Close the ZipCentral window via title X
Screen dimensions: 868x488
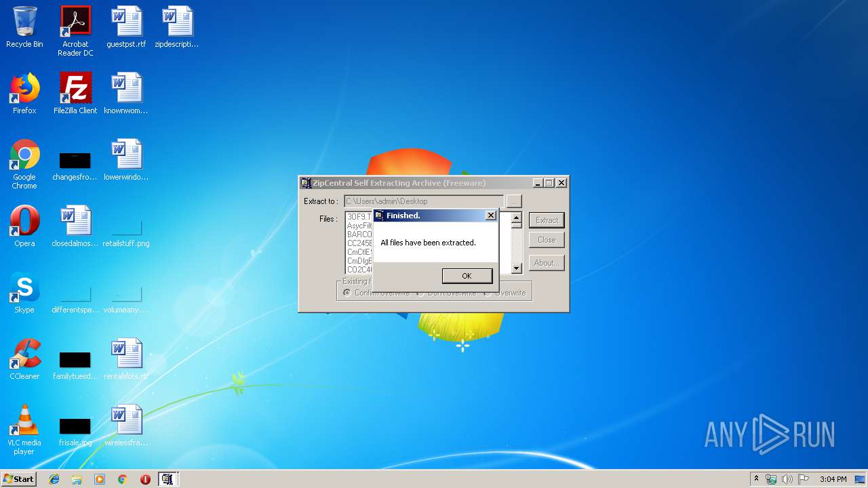point(561,183)
